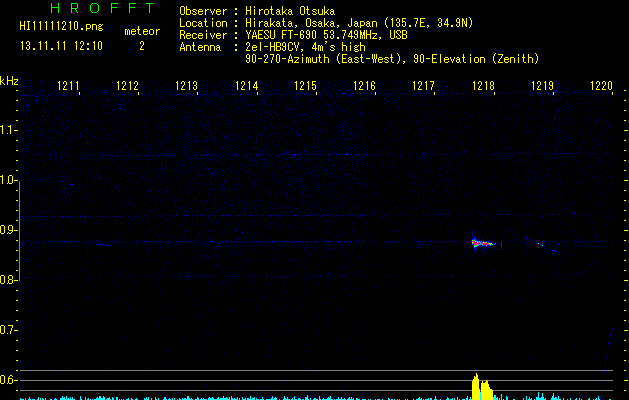The width and height of the screenshot is (629, 400).
Task: Select the 1212 time marker
Action: pyautogui.click(x=127, y=86)
